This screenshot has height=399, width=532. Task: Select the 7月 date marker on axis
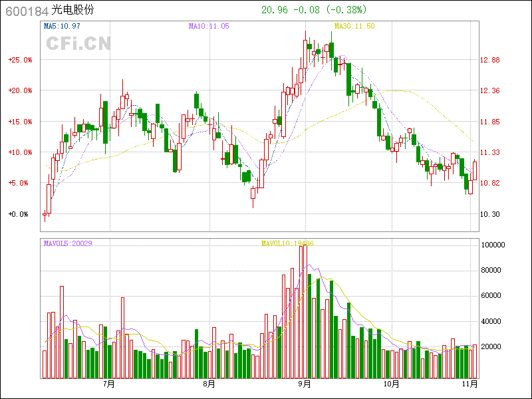click(x=109, y=384)
